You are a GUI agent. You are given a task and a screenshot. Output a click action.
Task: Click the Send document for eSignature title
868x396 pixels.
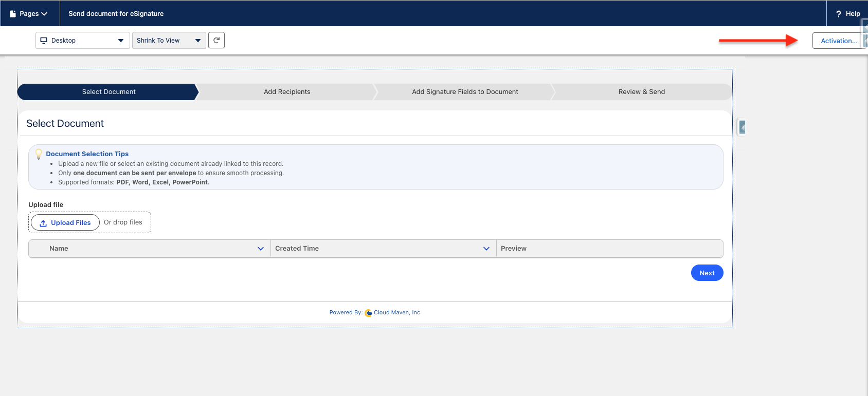(116, 14)
